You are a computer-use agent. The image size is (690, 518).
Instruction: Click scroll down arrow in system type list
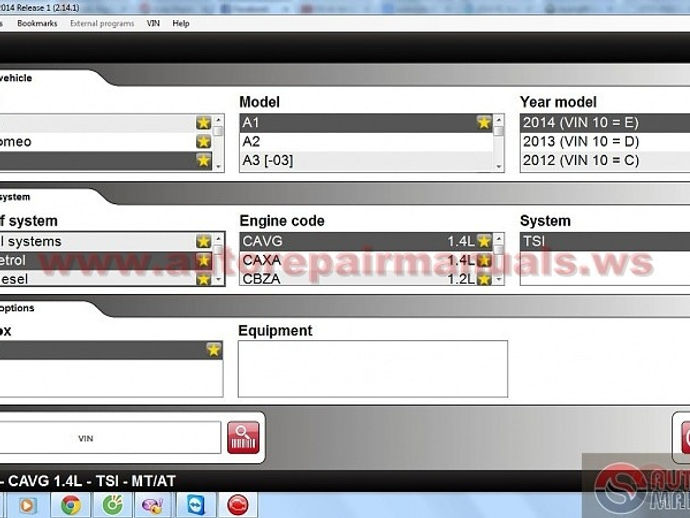click(x=218, y=279)
